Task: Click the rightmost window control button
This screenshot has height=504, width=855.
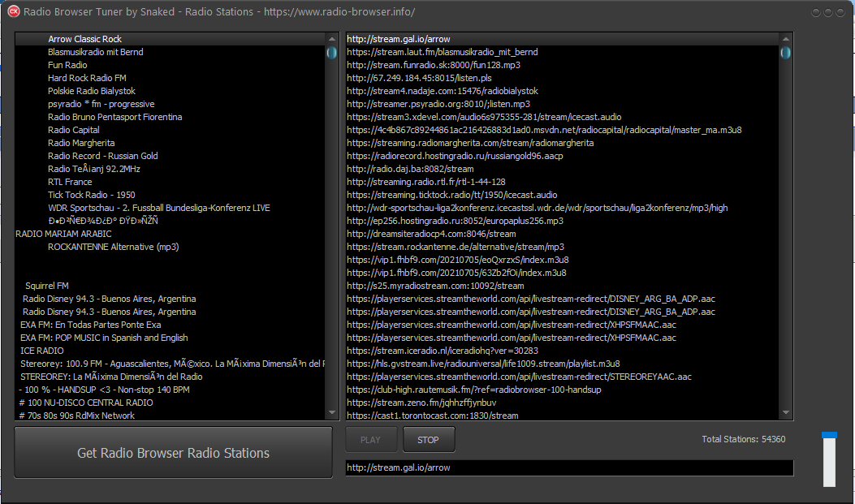Action: tap(840, 12)
